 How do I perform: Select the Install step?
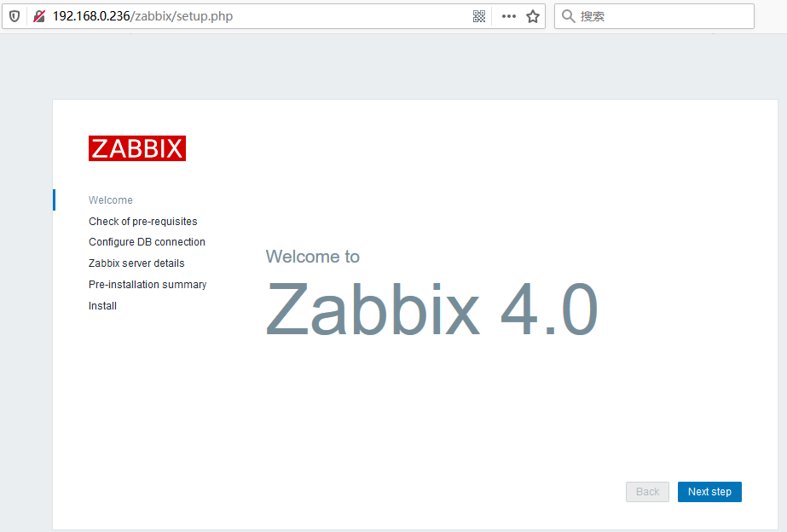click(x=102, y=306)
